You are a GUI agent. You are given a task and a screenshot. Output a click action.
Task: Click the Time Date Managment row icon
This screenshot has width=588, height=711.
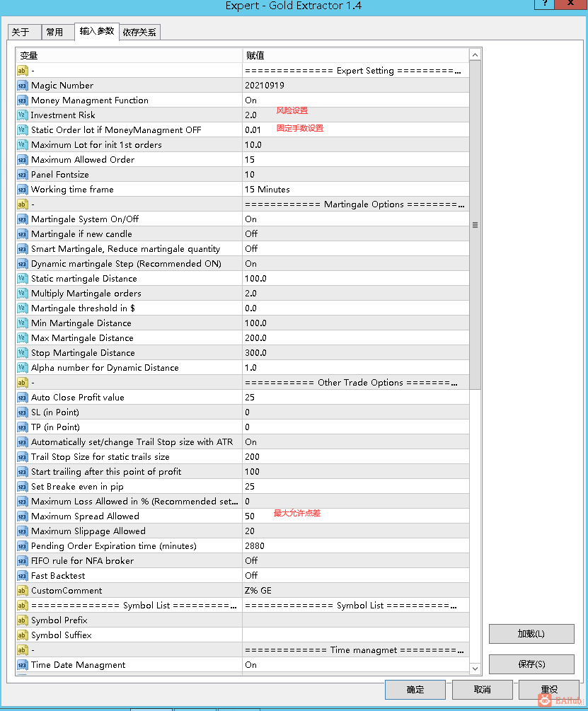tap(22, 665)
